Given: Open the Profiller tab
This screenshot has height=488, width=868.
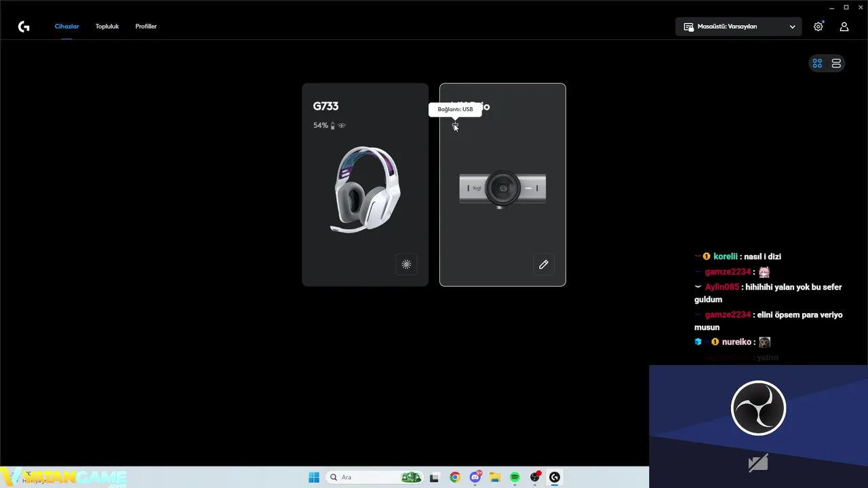Looking at the screenshot, I should [146, 26].
